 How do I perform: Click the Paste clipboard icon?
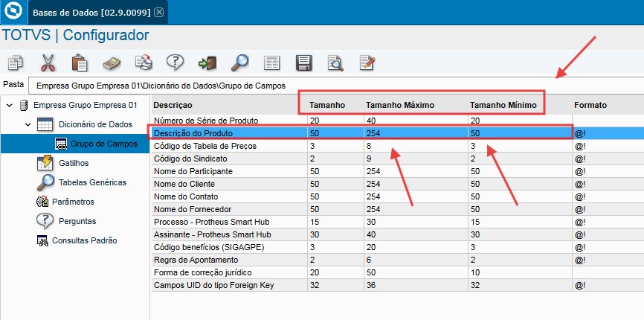click(x=80, y=63)
